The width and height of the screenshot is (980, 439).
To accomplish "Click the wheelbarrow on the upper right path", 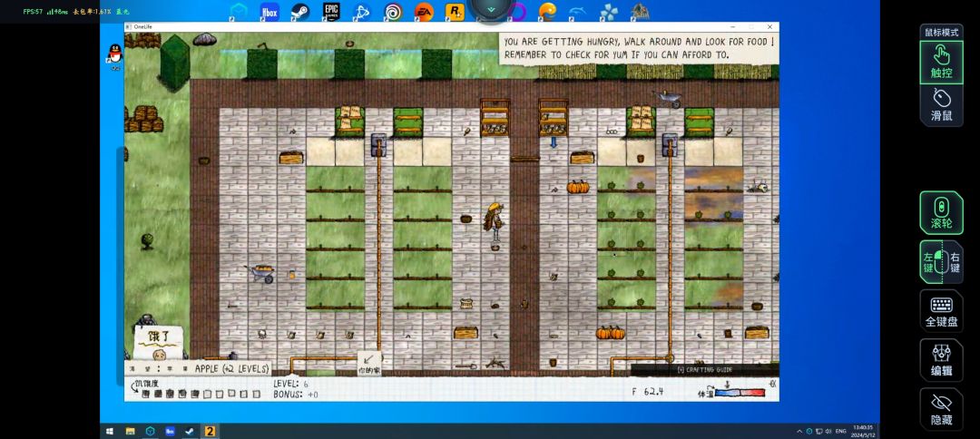I will 668,99.
